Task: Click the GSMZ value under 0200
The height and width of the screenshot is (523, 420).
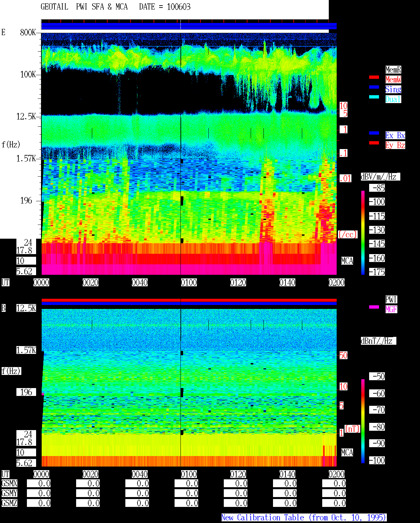Action: click(x=334, y=503)
